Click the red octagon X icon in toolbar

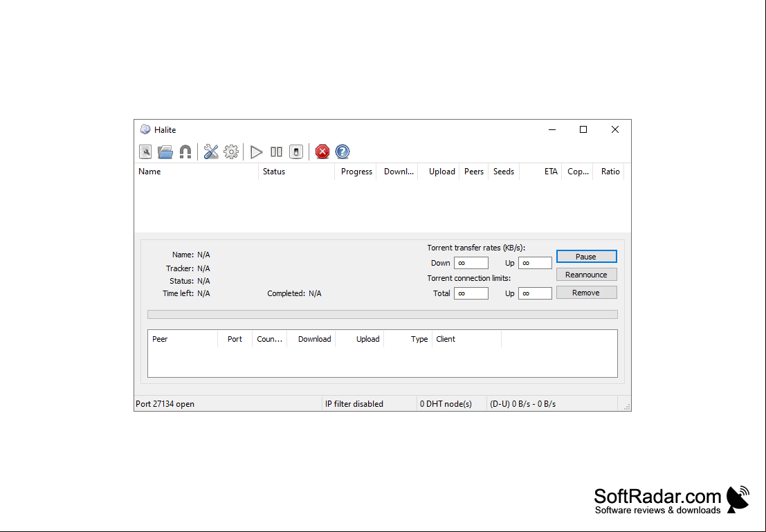coord(322,152)
